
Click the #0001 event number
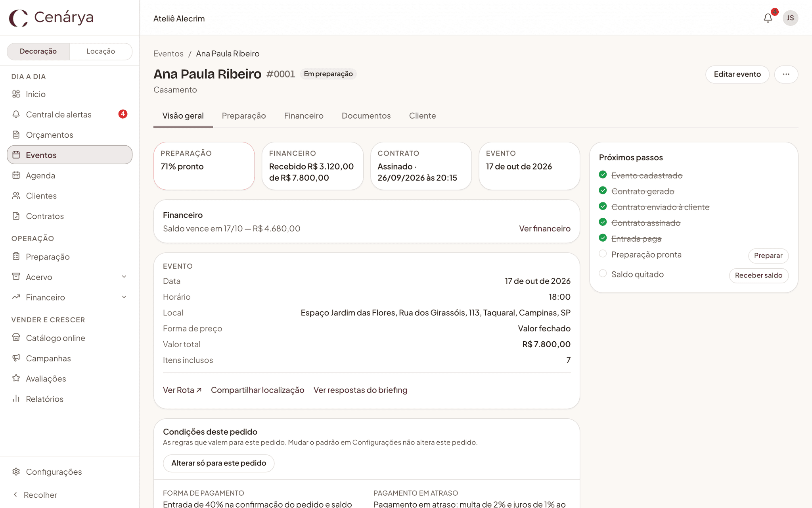pos(281,74)
